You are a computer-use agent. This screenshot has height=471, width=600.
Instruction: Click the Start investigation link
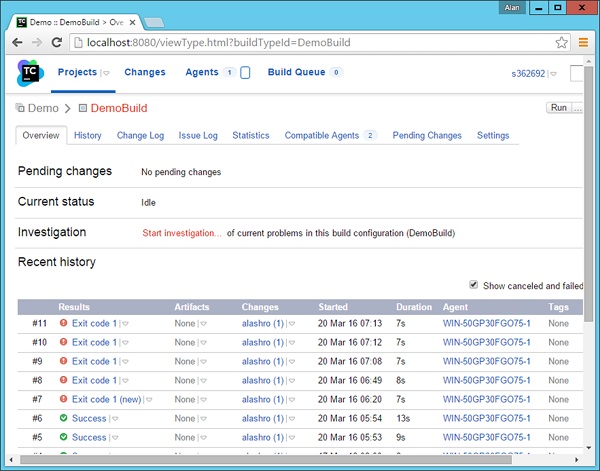click(x=182, y=232)
